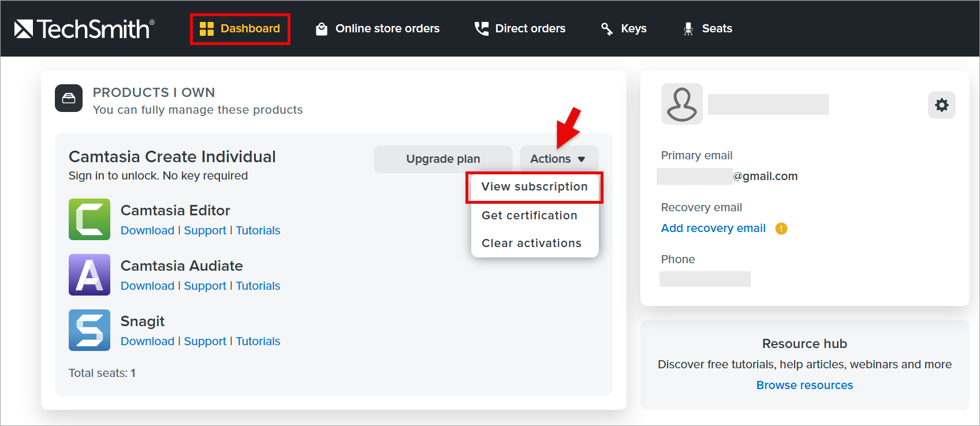This screenshot has height=426, width=980.
Task: Open the Dashboard tab
Action: [240, 29]
